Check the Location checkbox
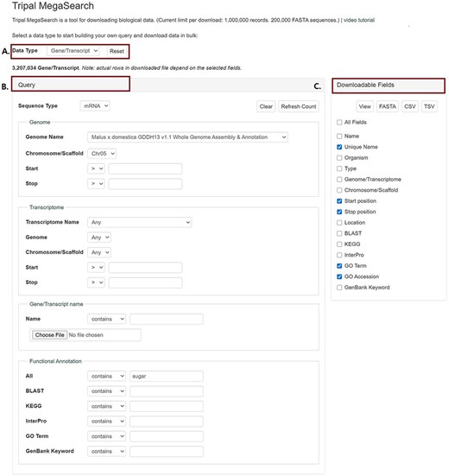 tap(339, 223)
